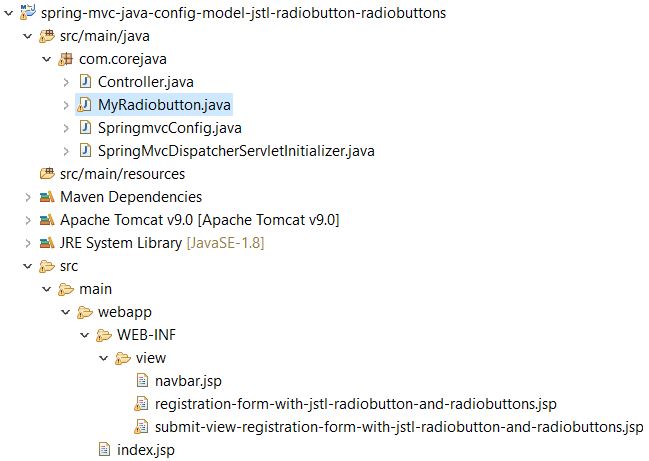Click the navbar.jsp file icon
The image size is (649, 461).
coord(142,380)
